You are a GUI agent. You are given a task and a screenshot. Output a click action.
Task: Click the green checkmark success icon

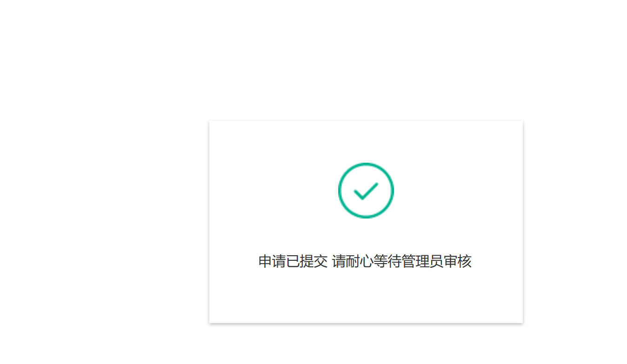(x=366, y=190)
